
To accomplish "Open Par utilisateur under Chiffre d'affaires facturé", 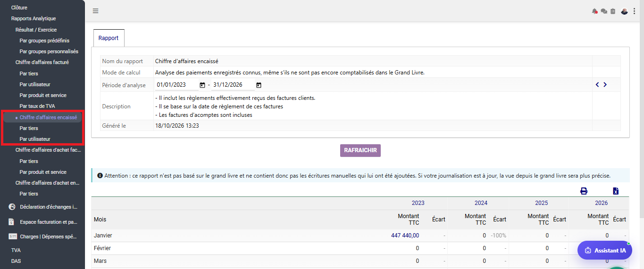I will tap(35, 84).
